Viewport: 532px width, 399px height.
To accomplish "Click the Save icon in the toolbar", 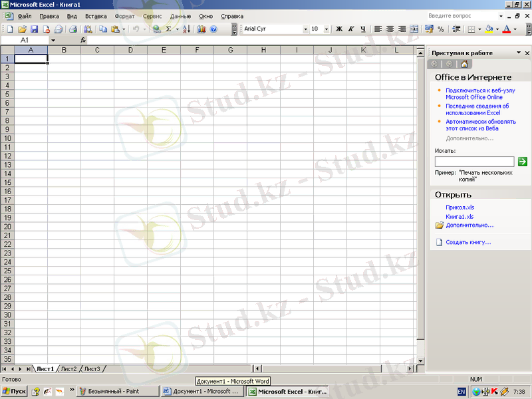I will tap(34, 29).
